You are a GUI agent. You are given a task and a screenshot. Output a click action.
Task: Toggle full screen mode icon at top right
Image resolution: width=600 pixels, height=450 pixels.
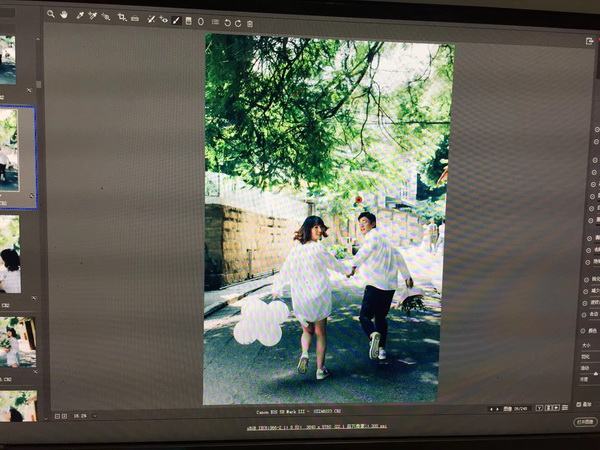point(589,41)
